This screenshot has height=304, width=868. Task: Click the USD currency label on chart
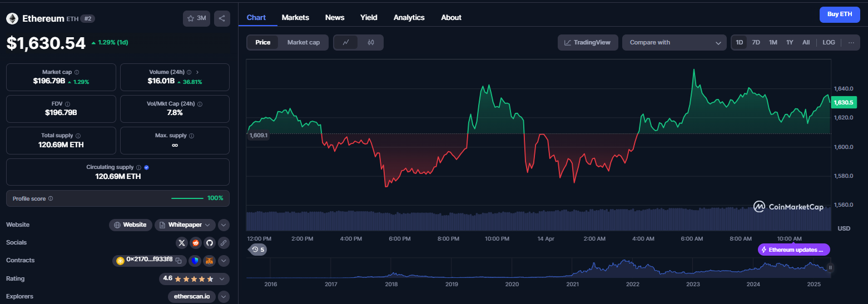click(x=844, y=228)
